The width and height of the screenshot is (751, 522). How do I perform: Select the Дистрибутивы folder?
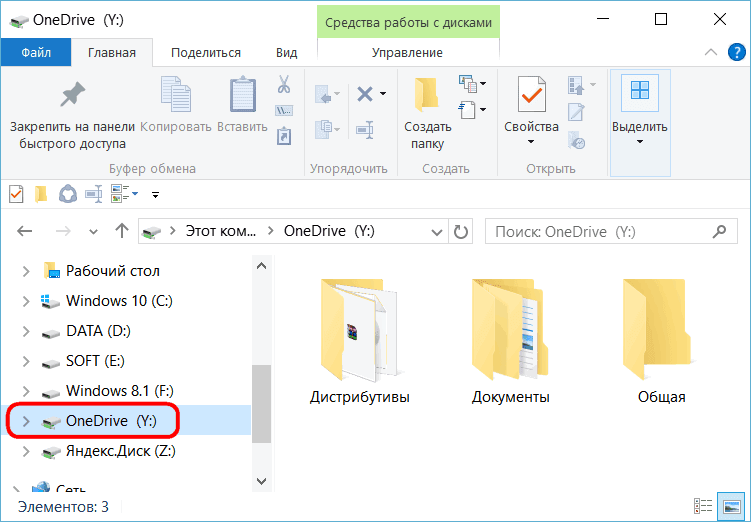[x=359, y=340]
